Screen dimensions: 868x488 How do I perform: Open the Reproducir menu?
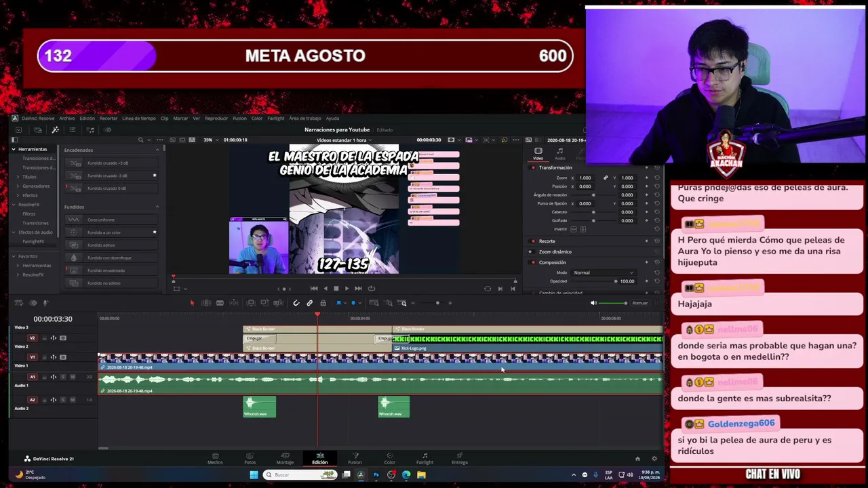pos(216,119)
